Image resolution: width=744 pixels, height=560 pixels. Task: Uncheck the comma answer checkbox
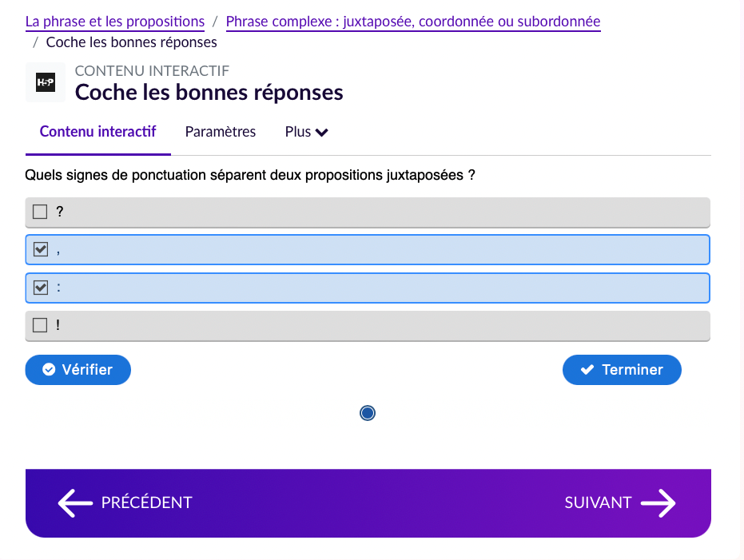coord(40,249)
